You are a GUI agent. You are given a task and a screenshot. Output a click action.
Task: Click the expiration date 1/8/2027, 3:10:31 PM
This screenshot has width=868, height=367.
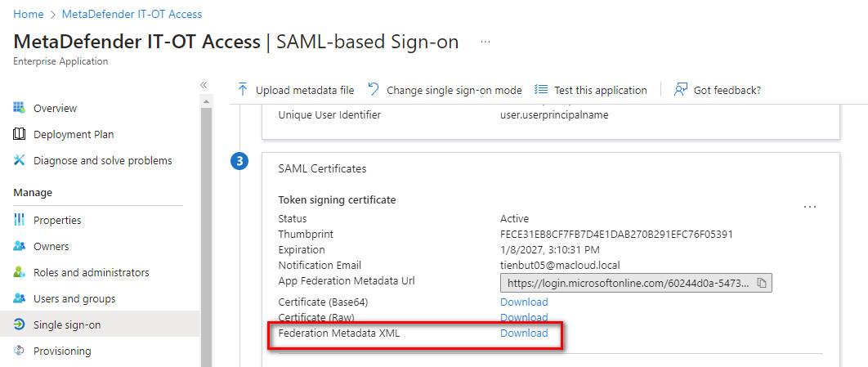point(550,249)
